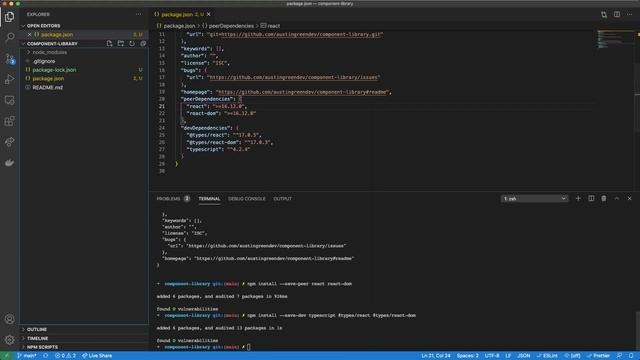Expand the node_modules folder
The image size is (640, 360).
point(49,52)
